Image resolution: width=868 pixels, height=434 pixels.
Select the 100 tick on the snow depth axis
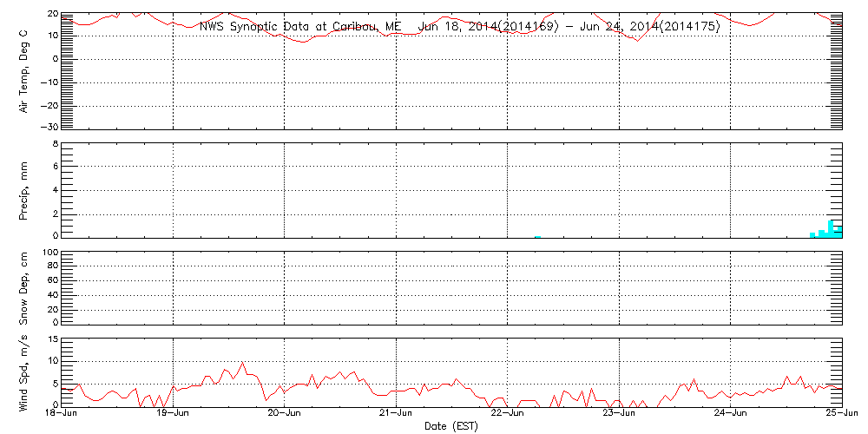click(x=49, y=253)
